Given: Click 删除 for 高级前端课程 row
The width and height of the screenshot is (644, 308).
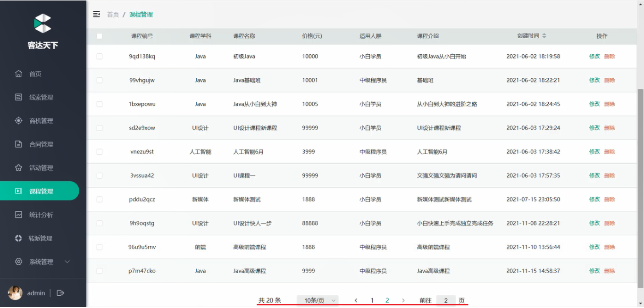Looking at the screenshot, I should [x=610, y=247].
